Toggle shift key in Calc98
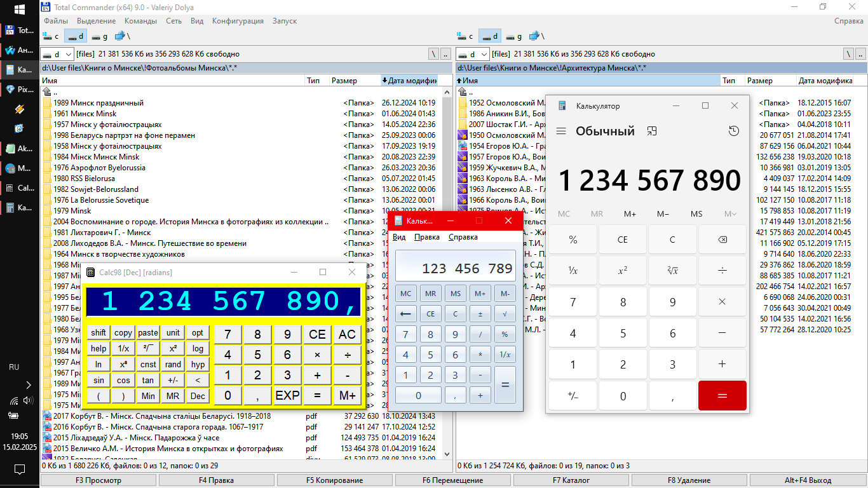868x488 pixels. tap(98, 332)
